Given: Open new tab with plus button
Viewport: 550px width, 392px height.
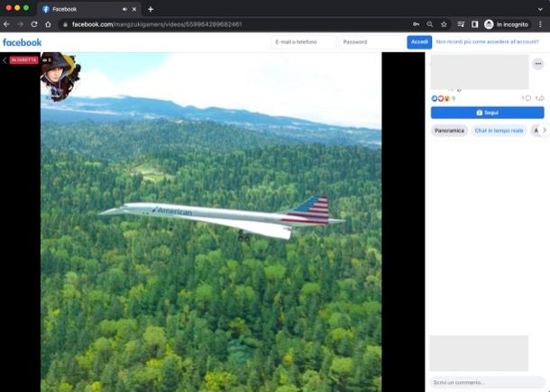Looking at the screenshot, I should 151,10.
